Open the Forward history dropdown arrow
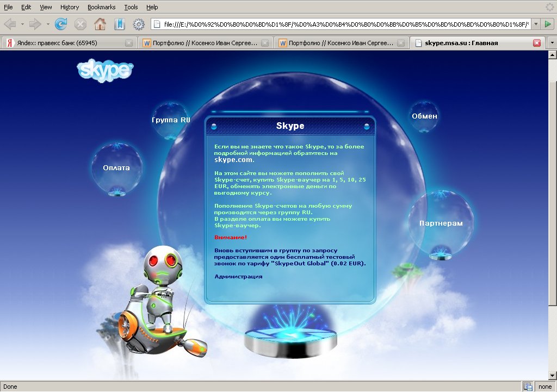The height and width of the screenshot is (392, 557). pos(48,24)
